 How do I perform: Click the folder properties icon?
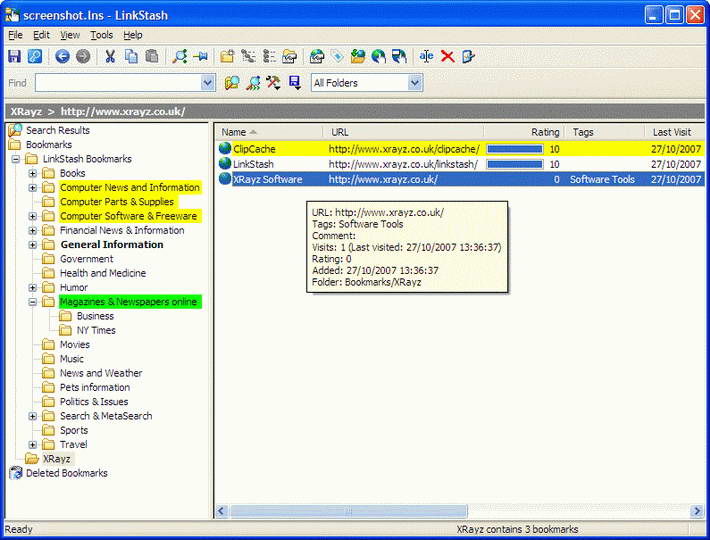289,57
